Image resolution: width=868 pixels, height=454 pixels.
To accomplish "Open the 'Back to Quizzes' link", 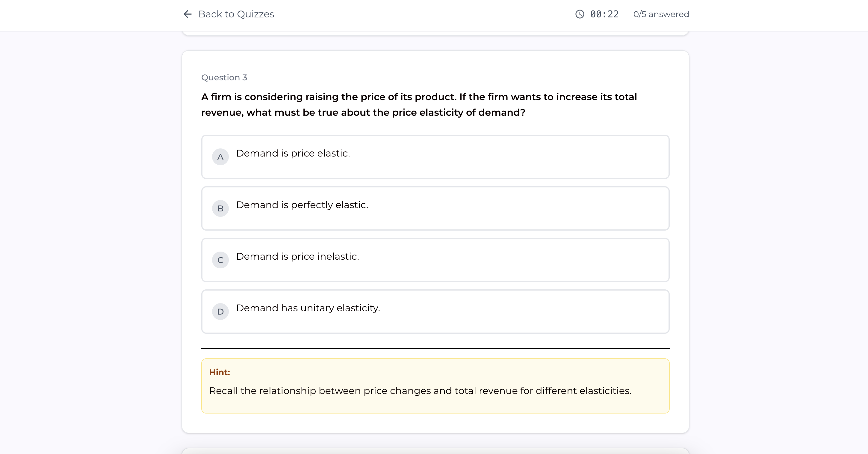I will click(x=236, y=14).
